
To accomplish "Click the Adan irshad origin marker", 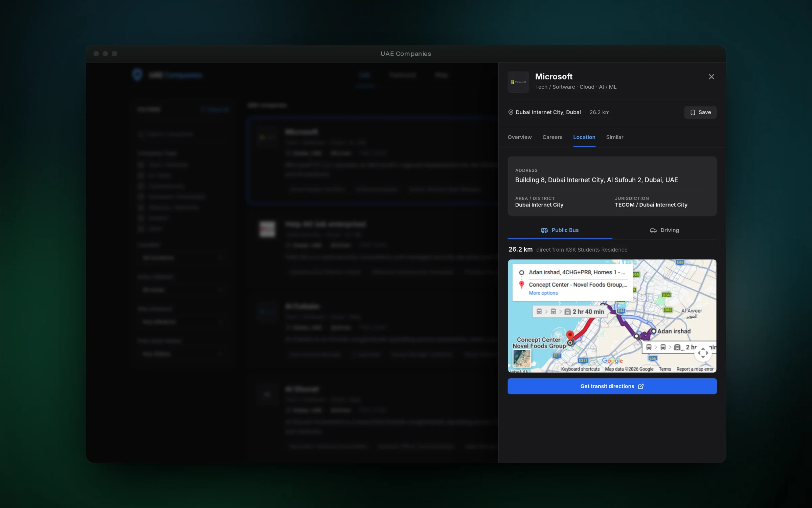I will tap(654, 331).
